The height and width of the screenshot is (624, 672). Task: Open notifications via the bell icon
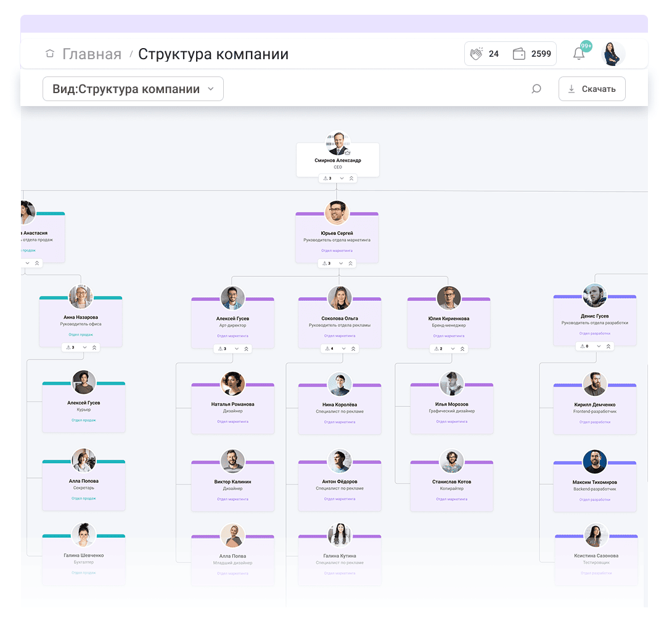pos(578,54)
